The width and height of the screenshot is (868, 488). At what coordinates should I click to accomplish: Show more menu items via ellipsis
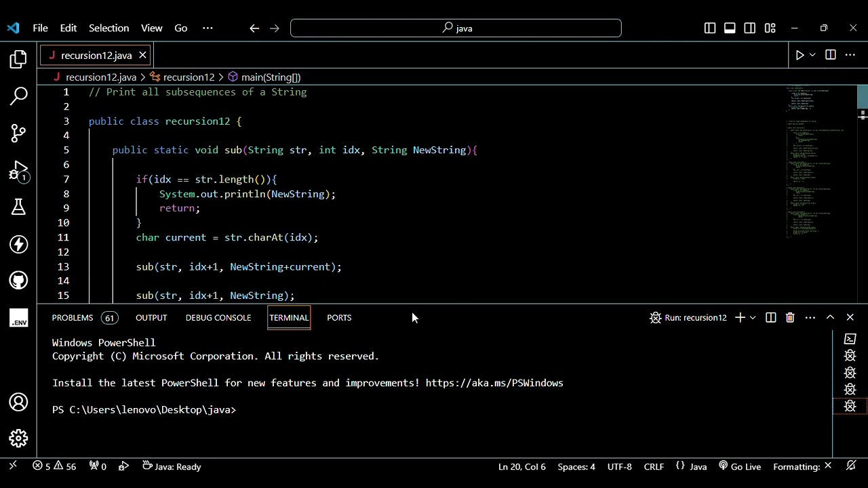(208, 28)
